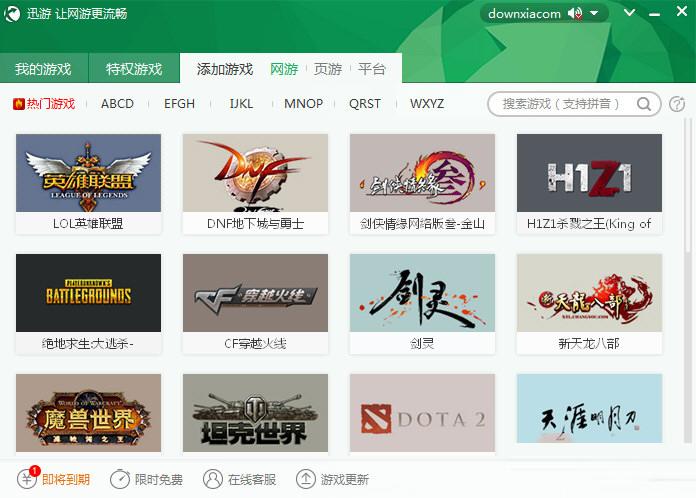Viewport: 696px width, 498px height.
Task: Expand the downxiacom account dropdown arrow
Action: coord(594,14)
